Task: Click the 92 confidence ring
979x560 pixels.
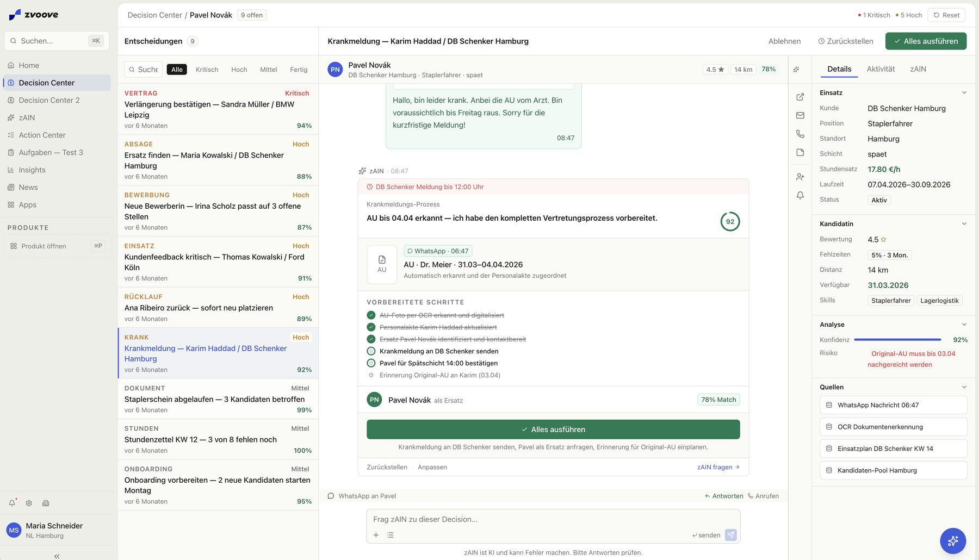Action: point(730,221)
